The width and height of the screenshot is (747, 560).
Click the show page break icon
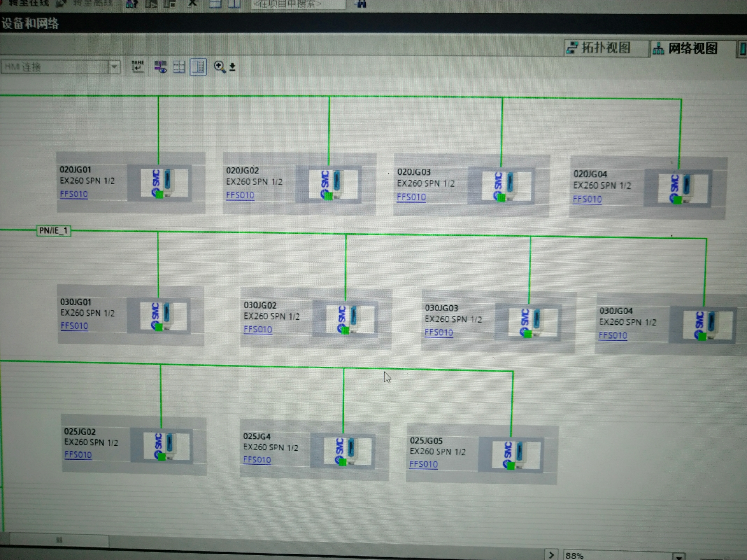(x=179, y=67)
